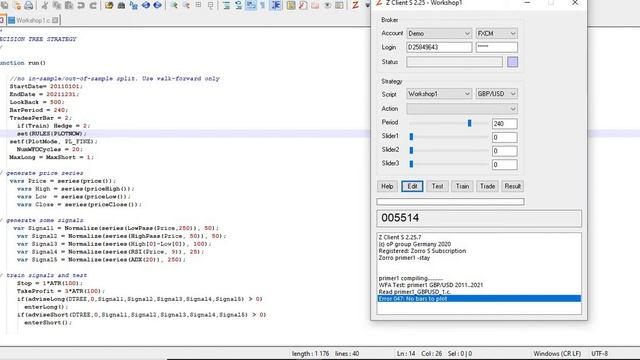Click the binoculars Replace icon

pyautogui.click(x=121, y=5)
